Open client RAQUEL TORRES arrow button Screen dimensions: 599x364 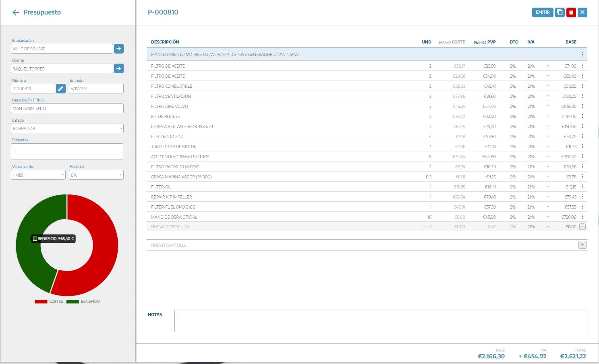point(118,68)
